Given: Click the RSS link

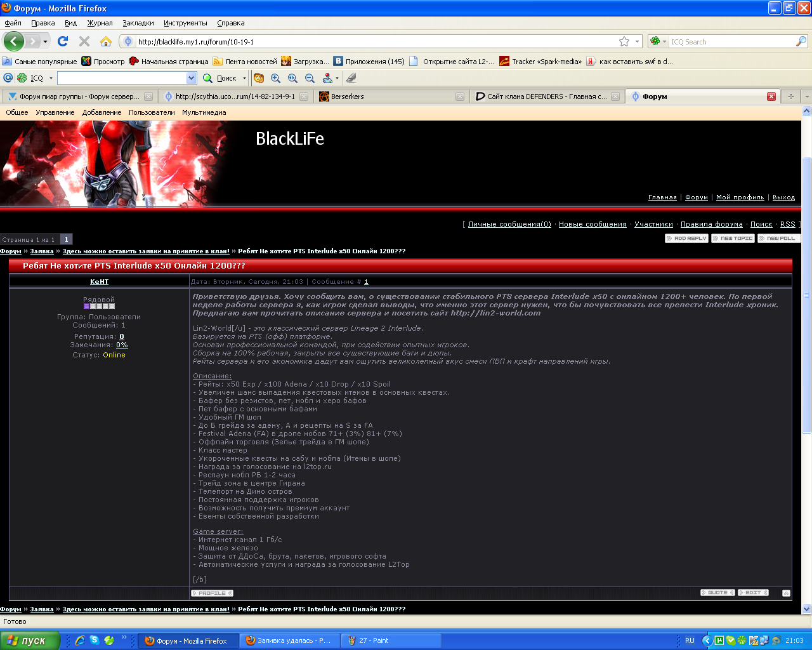Looking at the screenshot, I should pyautogui.click(x=787, y=224).
